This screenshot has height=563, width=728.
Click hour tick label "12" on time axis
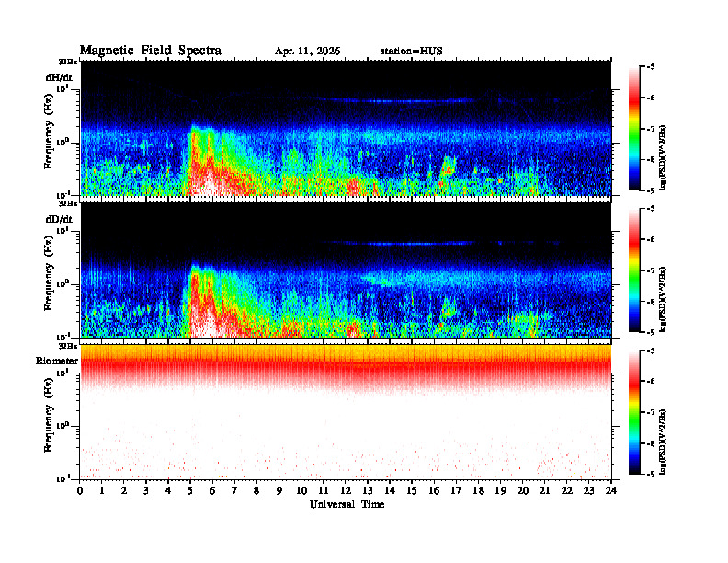click(x=346, y=490)
